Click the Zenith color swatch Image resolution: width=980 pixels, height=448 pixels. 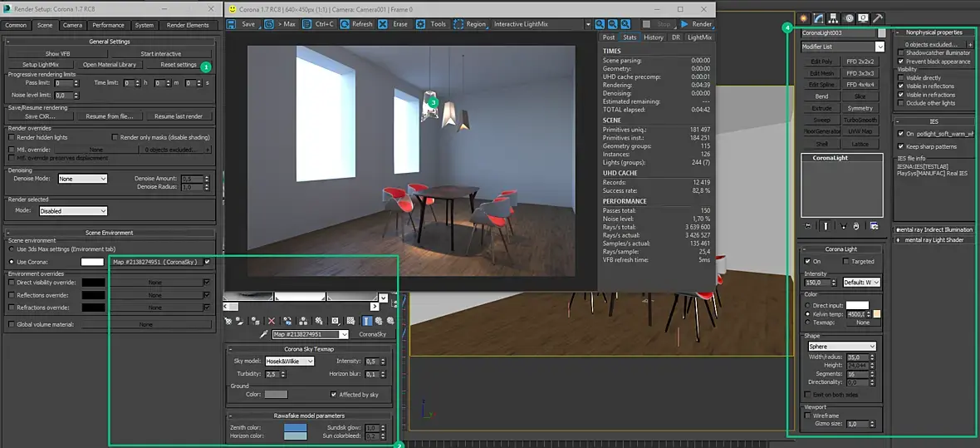coord(295,427)
